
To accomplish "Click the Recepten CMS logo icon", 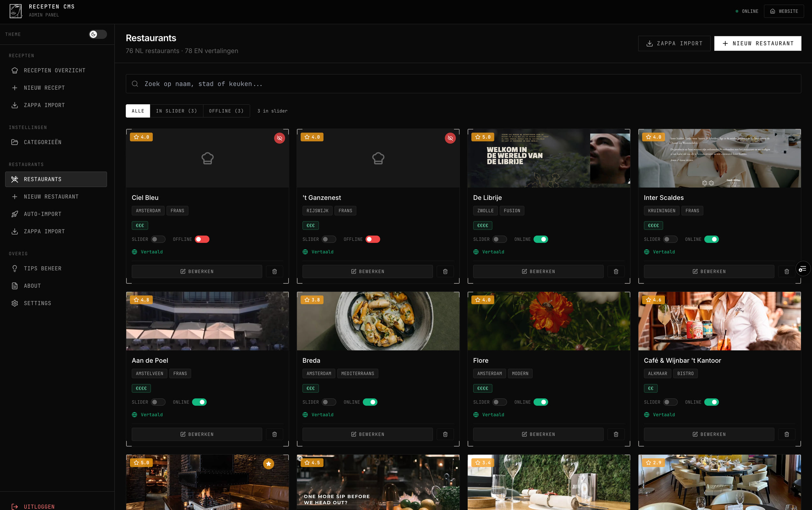I will coord(16,11).
